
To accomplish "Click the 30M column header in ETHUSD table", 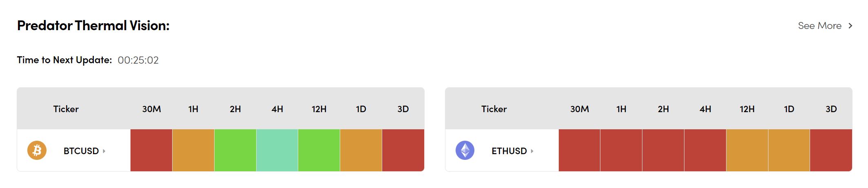I will click(579, 109).
